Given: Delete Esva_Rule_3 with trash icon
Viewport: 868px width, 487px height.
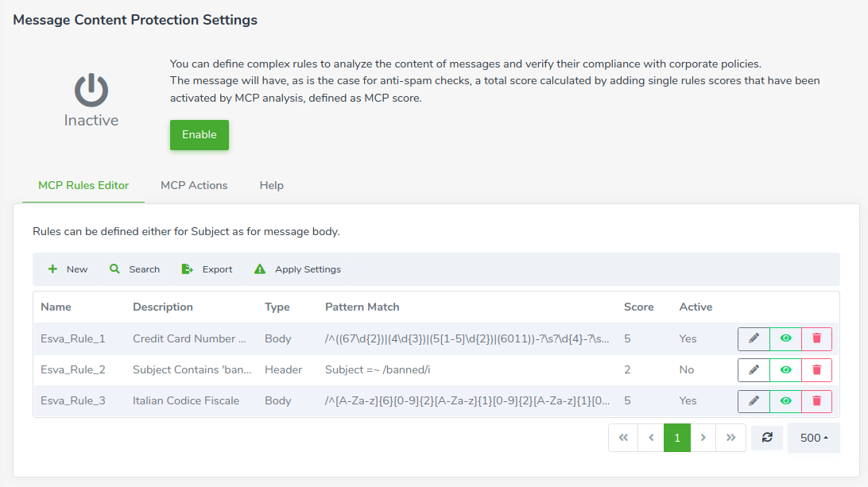Looking at the screenshot, I should pos(816,400).
